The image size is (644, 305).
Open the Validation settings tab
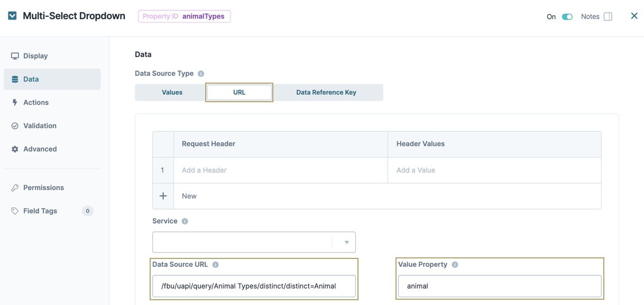[52, 125]
